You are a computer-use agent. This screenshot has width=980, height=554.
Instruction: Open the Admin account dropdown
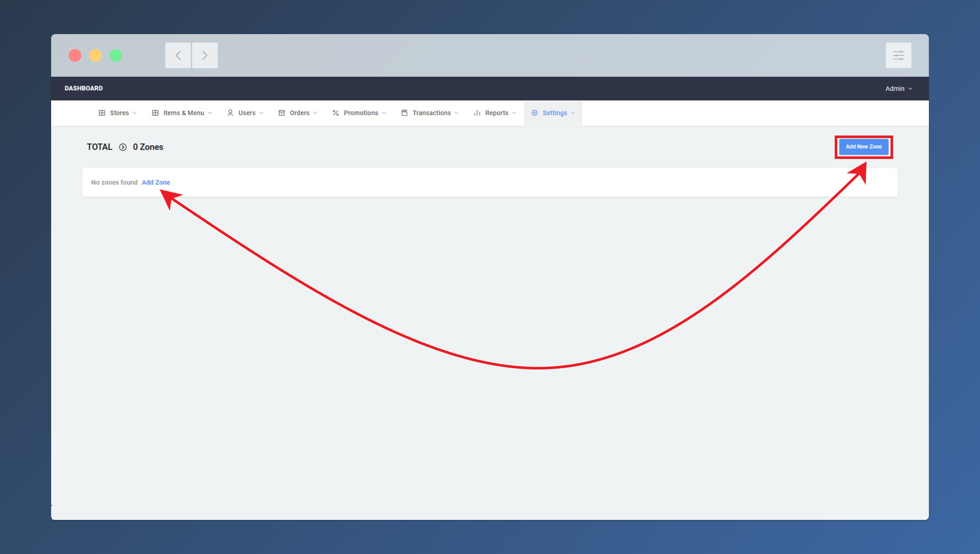coord(899,89)
